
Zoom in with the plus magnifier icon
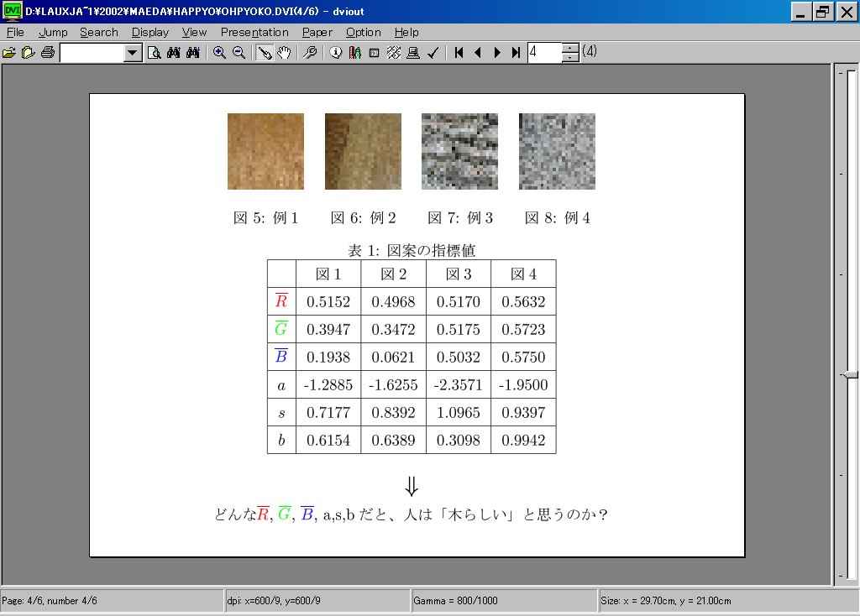pyautogui.click(x=219, y=53)
